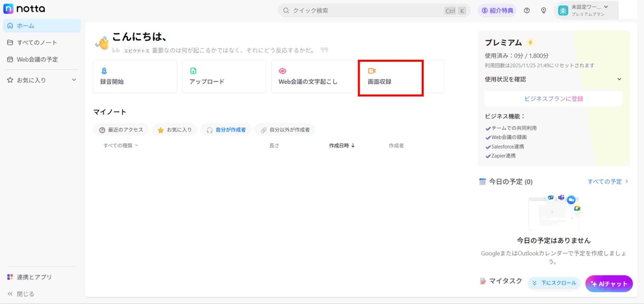
Task: Click the 長さ column header
Action: (x=274, y=145)
